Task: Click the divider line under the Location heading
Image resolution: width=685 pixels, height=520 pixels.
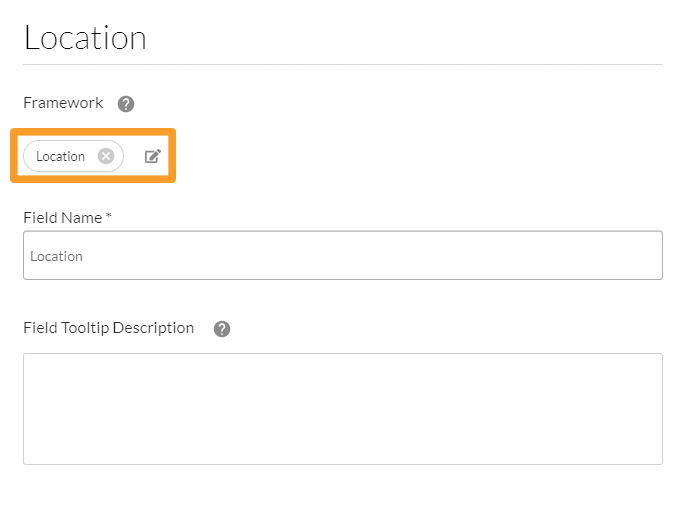Action: click(342, 64)
